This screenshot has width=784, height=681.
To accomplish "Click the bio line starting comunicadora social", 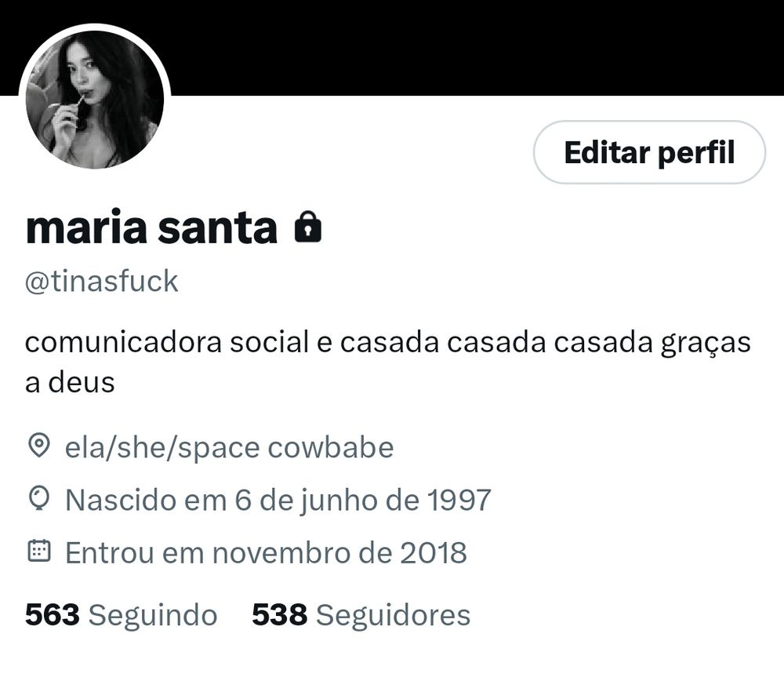I will 387,344.
